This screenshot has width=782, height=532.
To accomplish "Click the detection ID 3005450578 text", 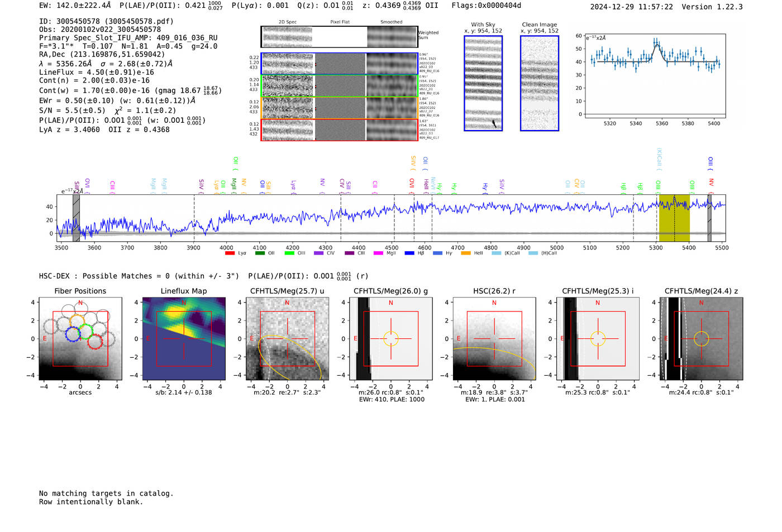I will pos(106,21).
